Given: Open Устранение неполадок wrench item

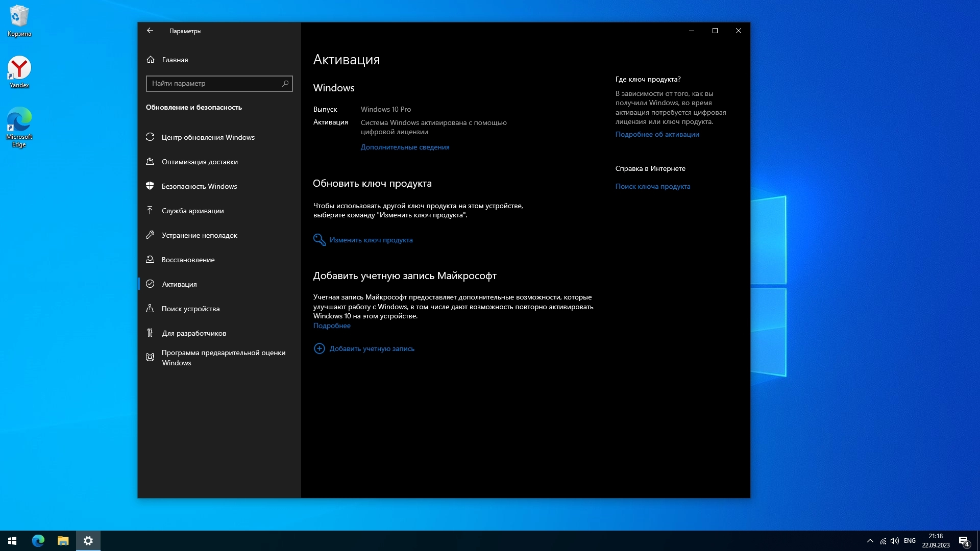Looking at the screenshot, I should click(199, 235).
